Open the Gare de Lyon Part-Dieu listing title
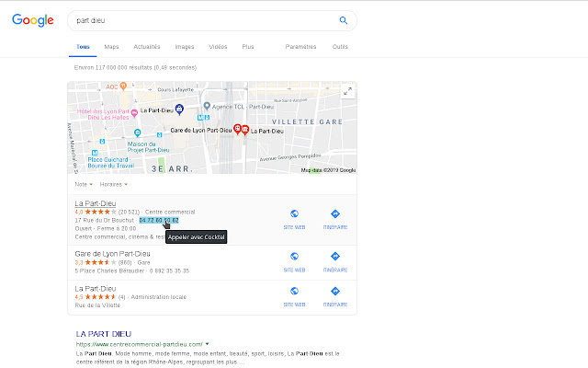This screenshot has height=368, width=588. click(x=112, y=254)
